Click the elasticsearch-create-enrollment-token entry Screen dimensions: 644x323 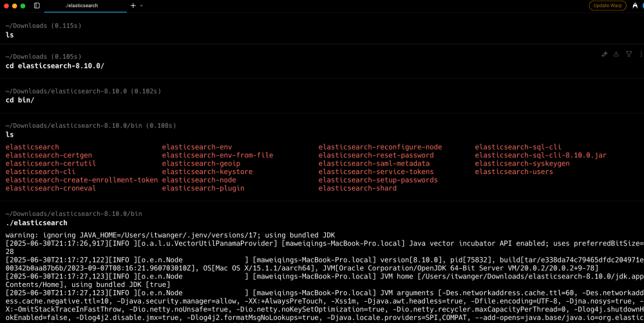coord(81,181)
